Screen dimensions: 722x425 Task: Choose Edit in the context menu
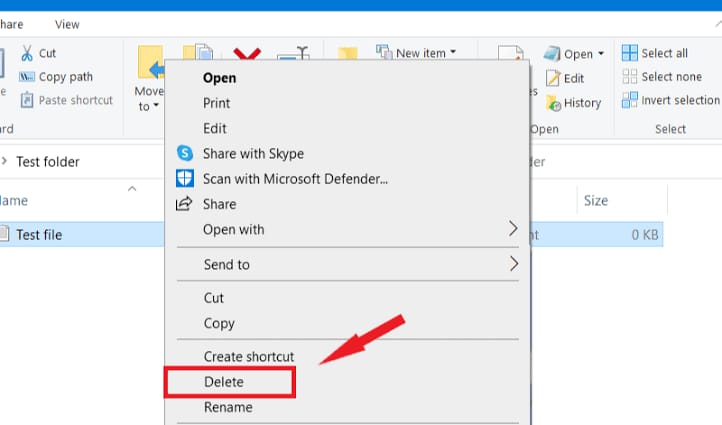[x=215, y=128]
